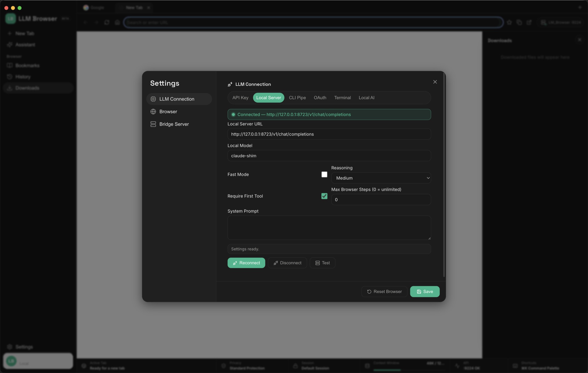Click the reload page icon
This screenshot has height=373, width=588.
(x=107, y=22)
